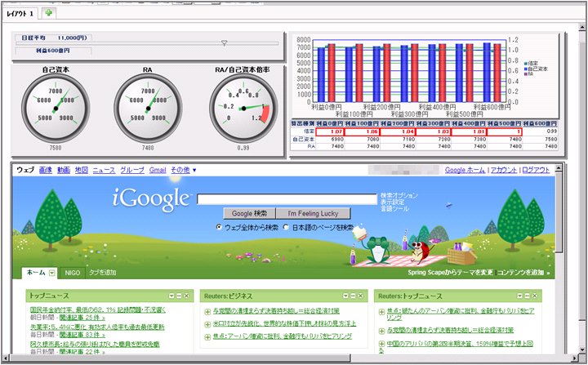Open the ニュース link

tap(104, 171)
